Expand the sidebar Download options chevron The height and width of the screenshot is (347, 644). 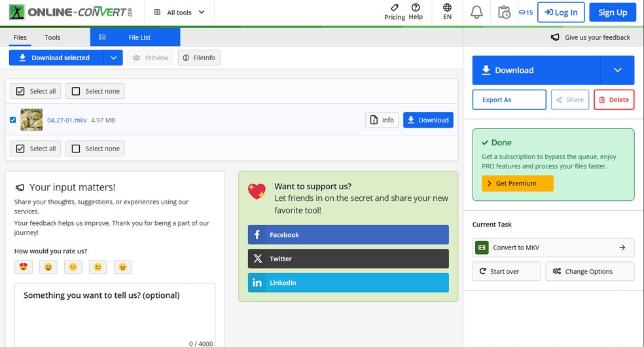[x=617, y=70]
